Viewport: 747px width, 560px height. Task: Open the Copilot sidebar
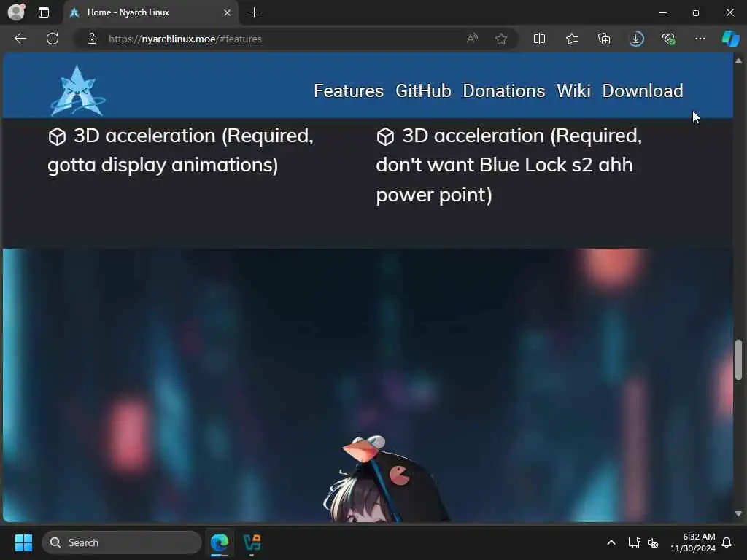coord(731,39)
